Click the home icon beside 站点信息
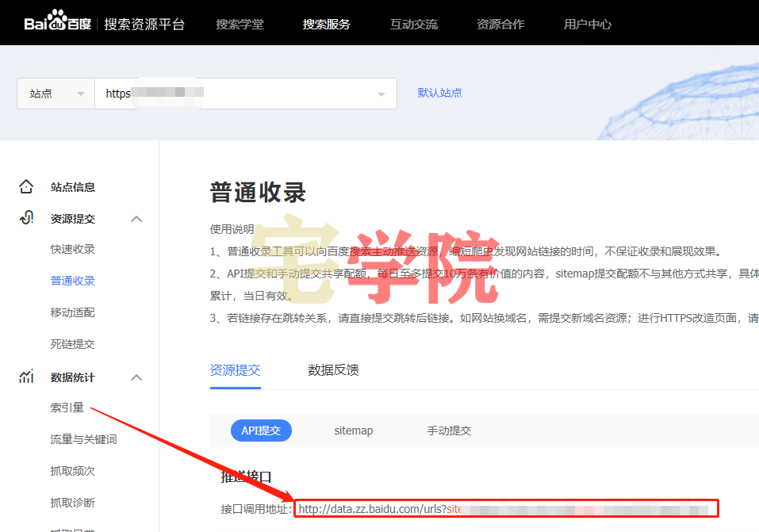The height and width of the screenshot is (532, 759). 26,187
